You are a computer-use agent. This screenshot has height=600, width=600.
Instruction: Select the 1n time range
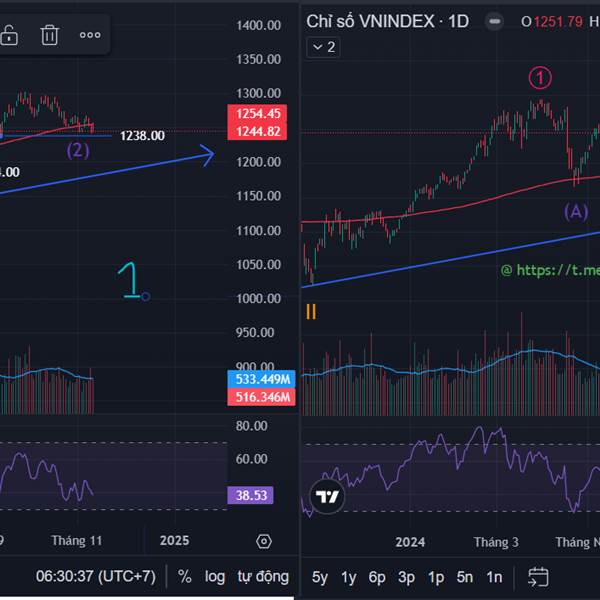[x=494, y=577]
